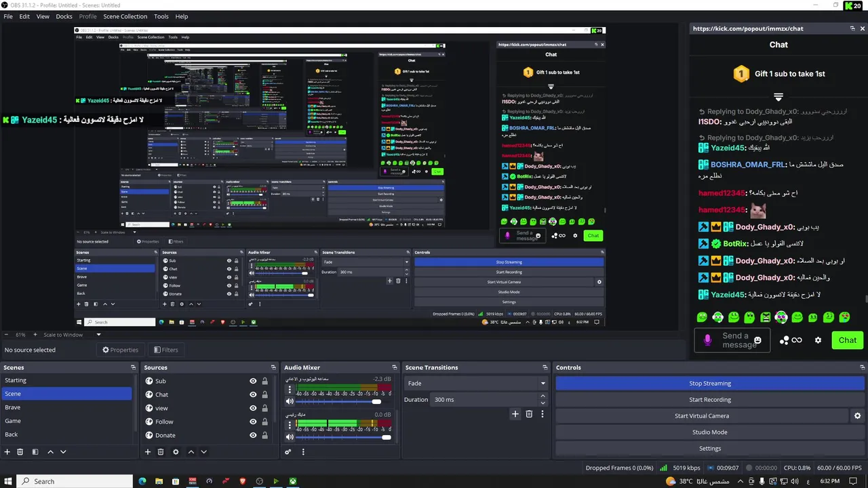
Task: Open Microsoft Edge from the taskbar
Action: click(x=142, y=481)
